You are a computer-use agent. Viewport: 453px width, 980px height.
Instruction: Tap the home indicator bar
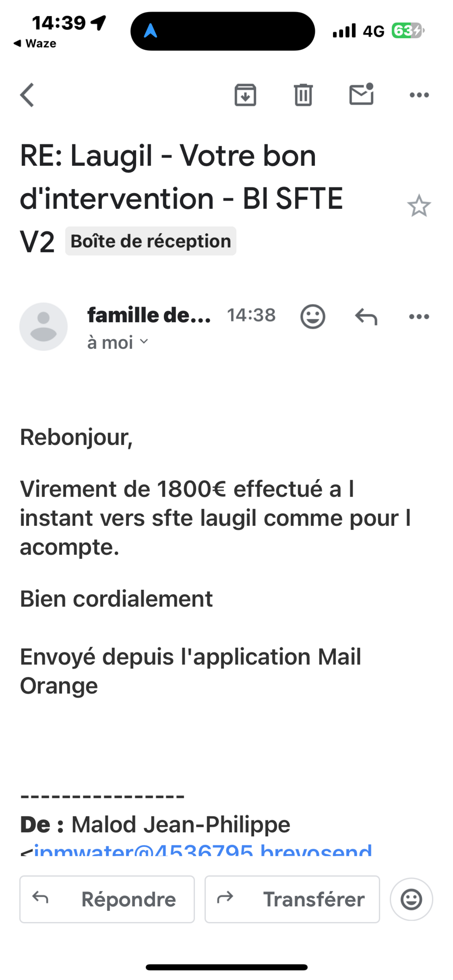click(x=226, y=967)
